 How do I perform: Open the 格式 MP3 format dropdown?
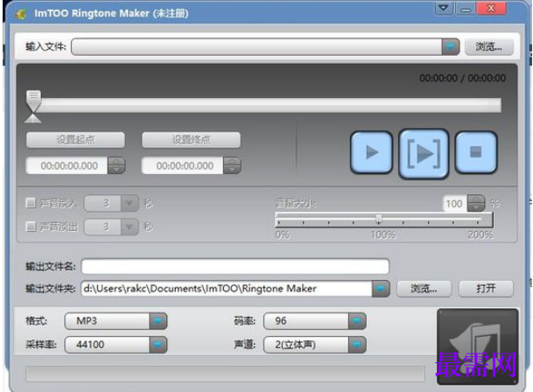point(158,321)
